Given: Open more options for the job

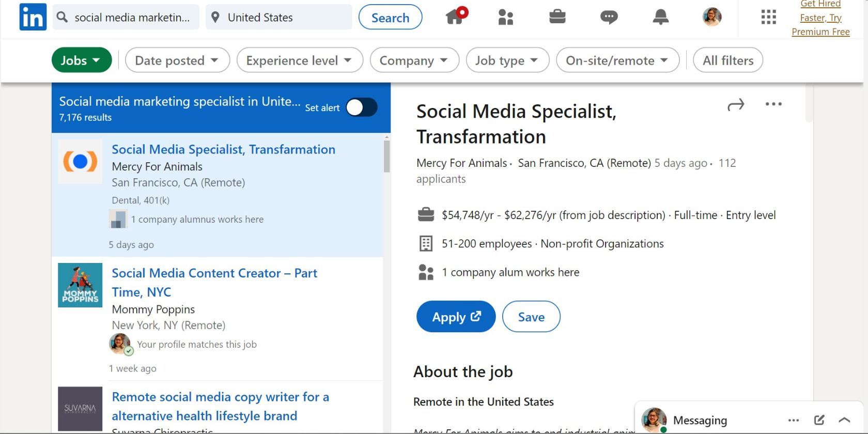Looking at the screenshot, I should [773, 104].
